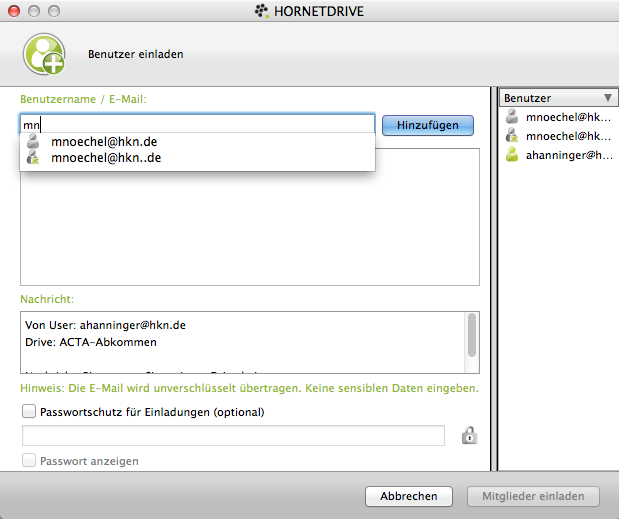
Task: Click the padlock icon beside the password field
Action: click(467, 435)
